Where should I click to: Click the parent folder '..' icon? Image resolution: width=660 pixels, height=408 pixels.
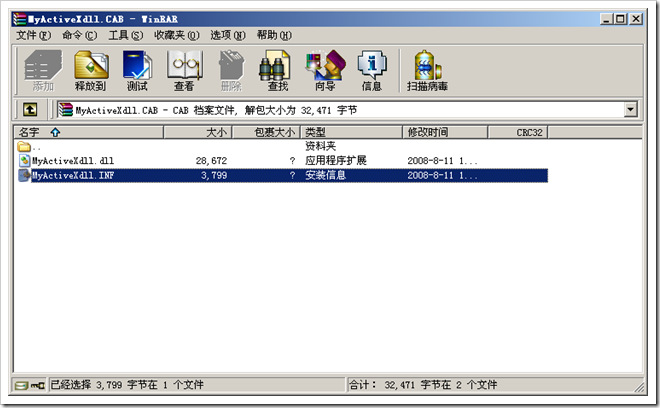coord(24,147)
